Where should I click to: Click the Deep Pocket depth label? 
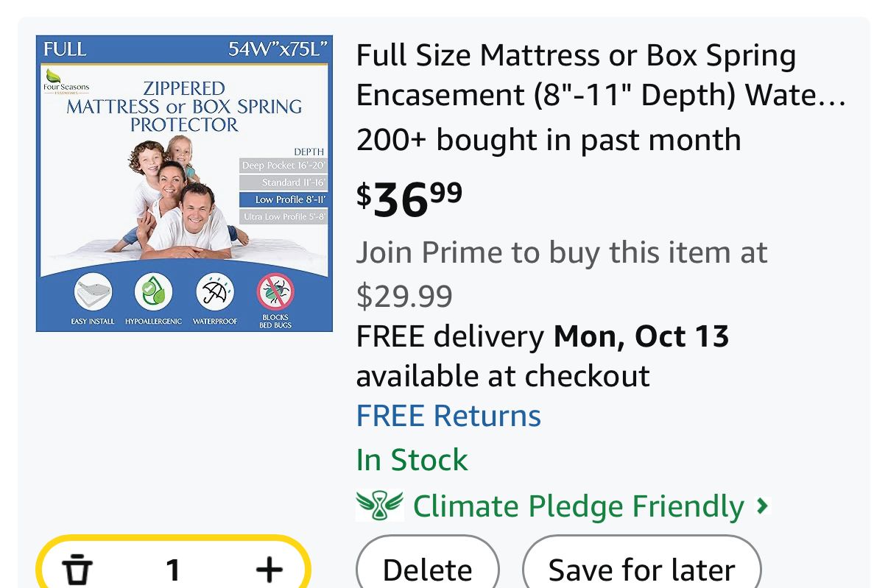tap(283, 166)
